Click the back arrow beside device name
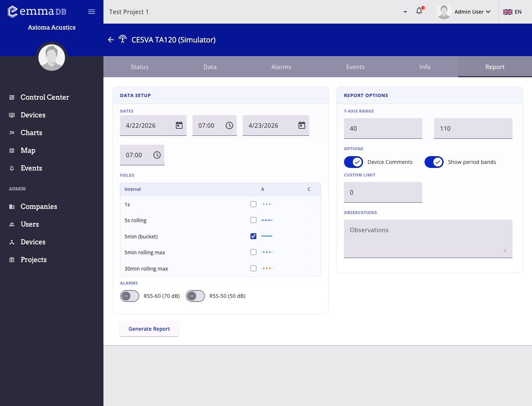 point(111,40)
